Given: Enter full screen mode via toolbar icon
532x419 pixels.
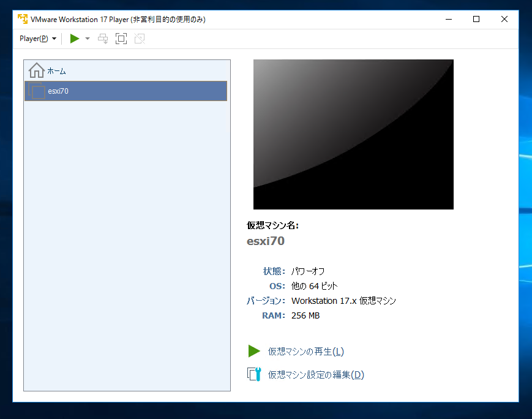Looking at the screenshot, I should [121, 39].
